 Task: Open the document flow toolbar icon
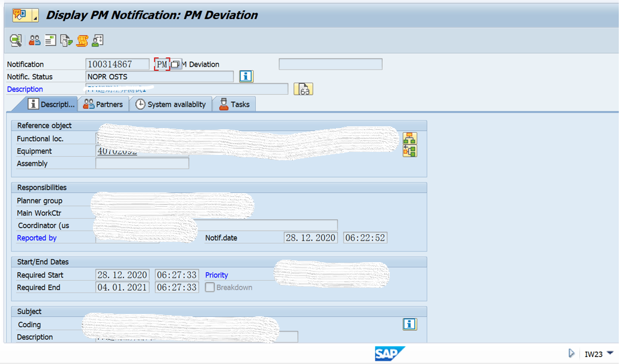pyautogui.click(x=66, y=41)
